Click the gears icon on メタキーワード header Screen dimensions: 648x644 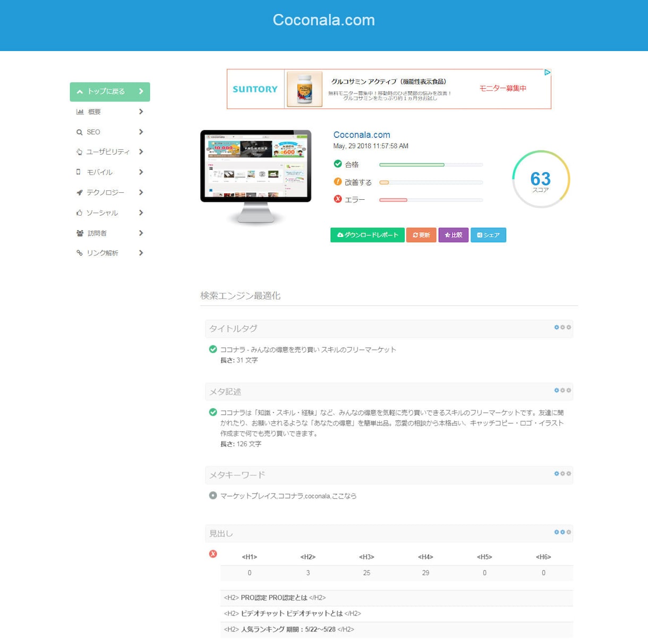[562, 473]
